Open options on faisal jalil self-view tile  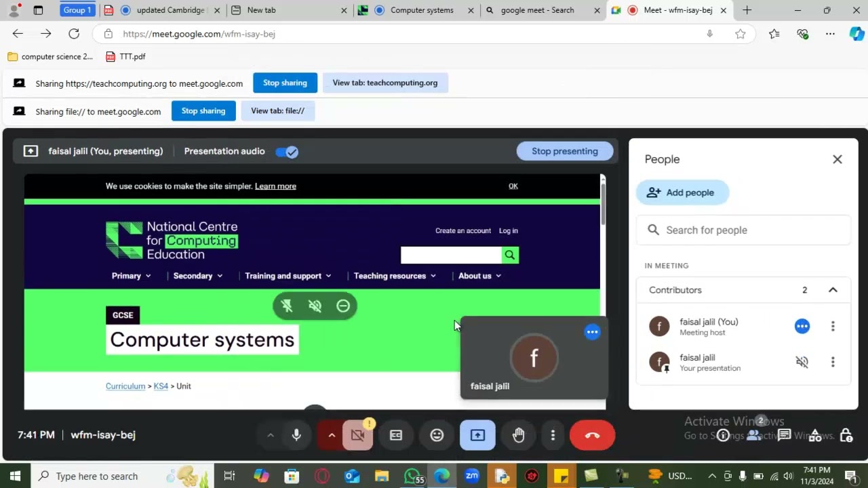(x=593, y=332)
